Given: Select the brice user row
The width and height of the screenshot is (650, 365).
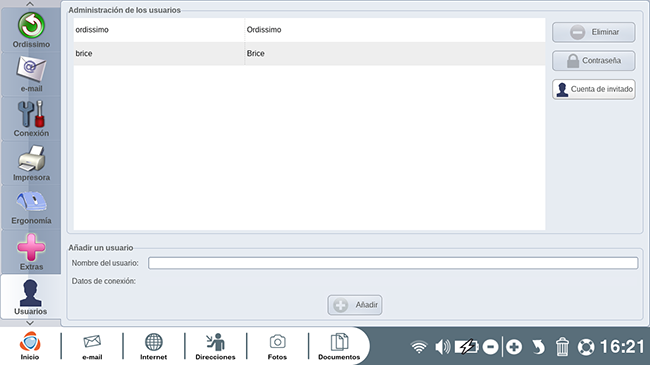Looking at the screenshot, I should (309, 54).
